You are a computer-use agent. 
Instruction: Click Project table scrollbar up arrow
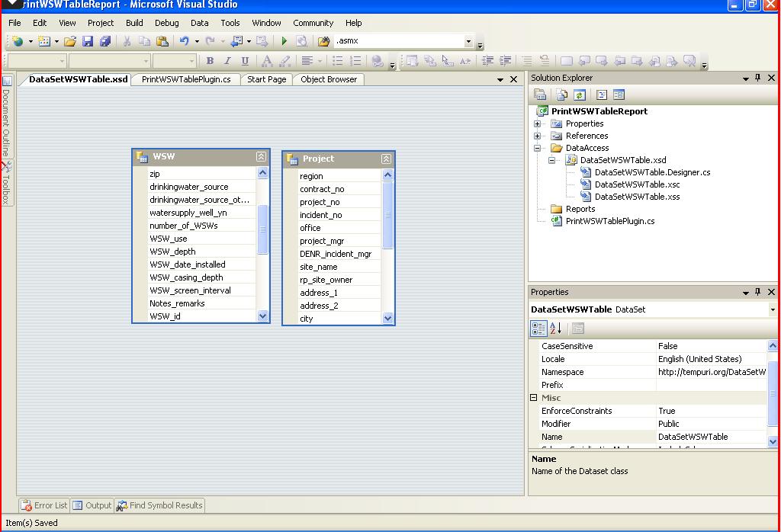(x=387, y=175)
